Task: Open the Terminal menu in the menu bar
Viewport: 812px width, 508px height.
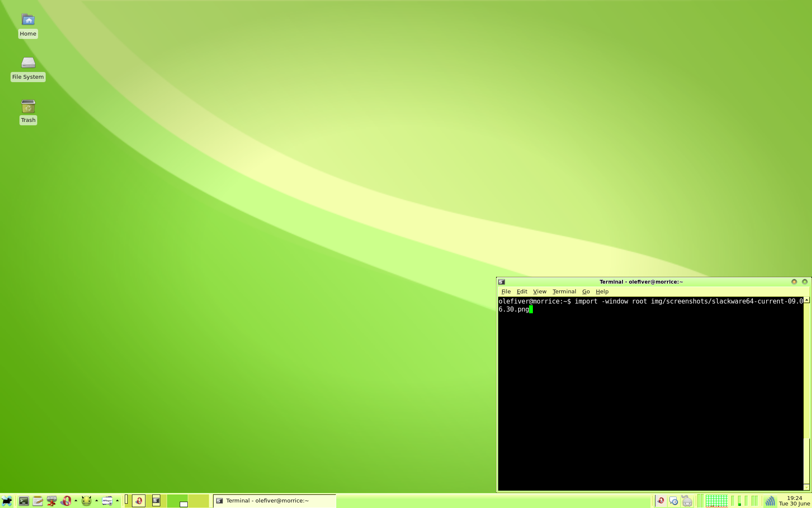Action: 564,292
